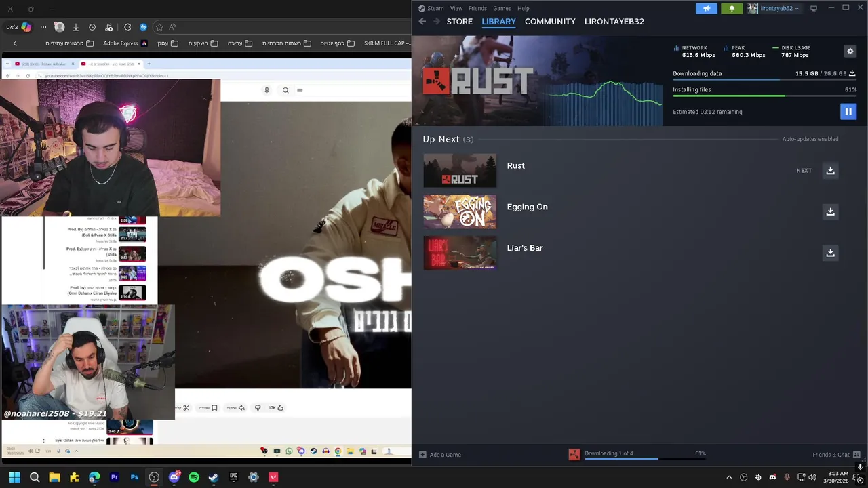Open Discord from taskbar
The image size is (868, 488).
174,477
